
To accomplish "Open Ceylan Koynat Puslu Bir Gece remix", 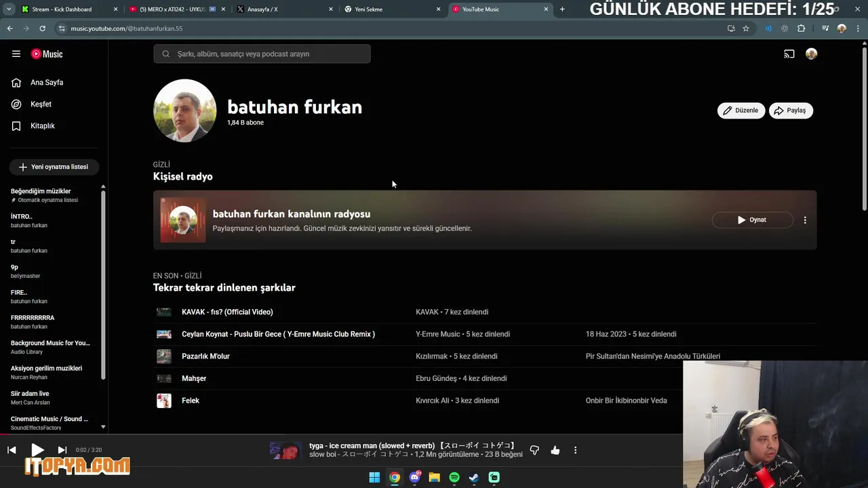I will pos(278,335).
